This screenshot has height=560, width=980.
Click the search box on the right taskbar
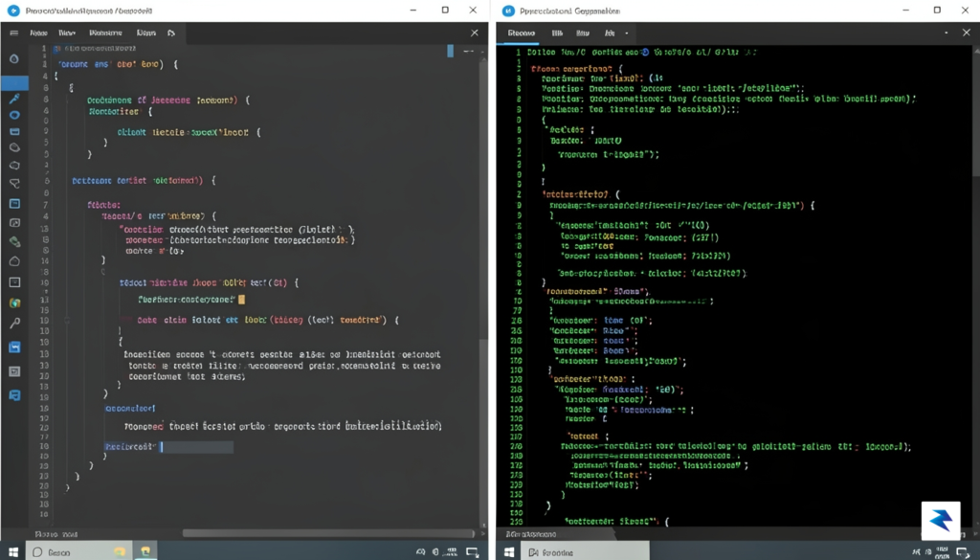coord(584,552)
